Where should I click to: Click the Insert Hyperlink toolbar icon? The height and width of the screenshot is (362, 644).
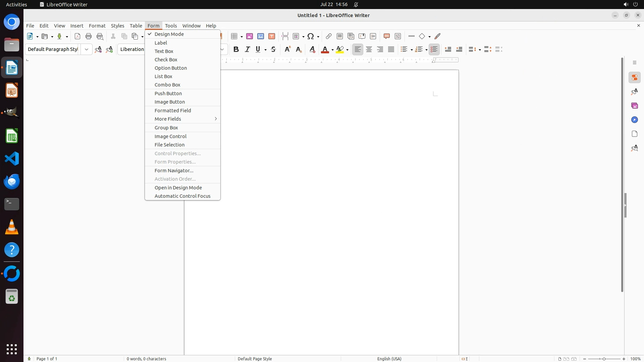pos(329,36)
